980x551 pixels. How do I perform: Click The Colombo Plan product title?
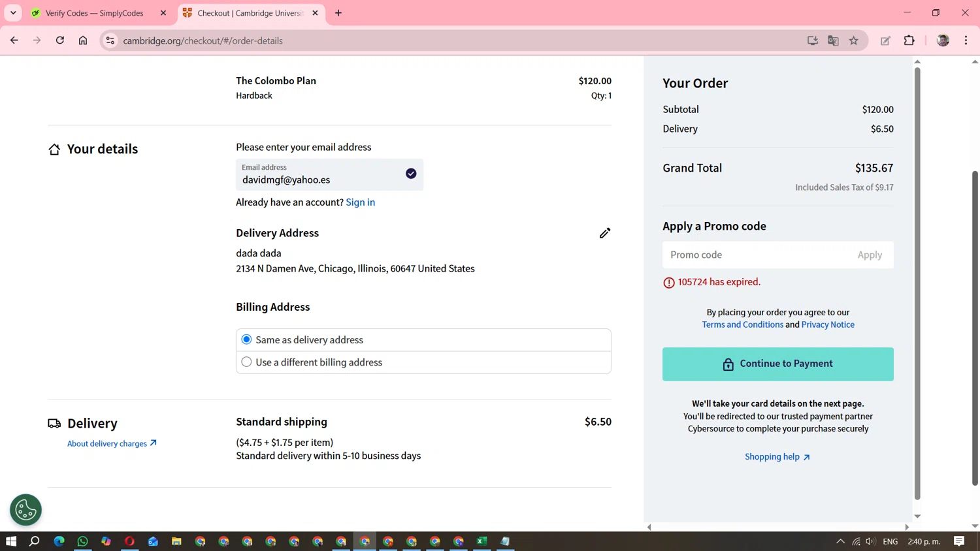[x=276, y=81]
